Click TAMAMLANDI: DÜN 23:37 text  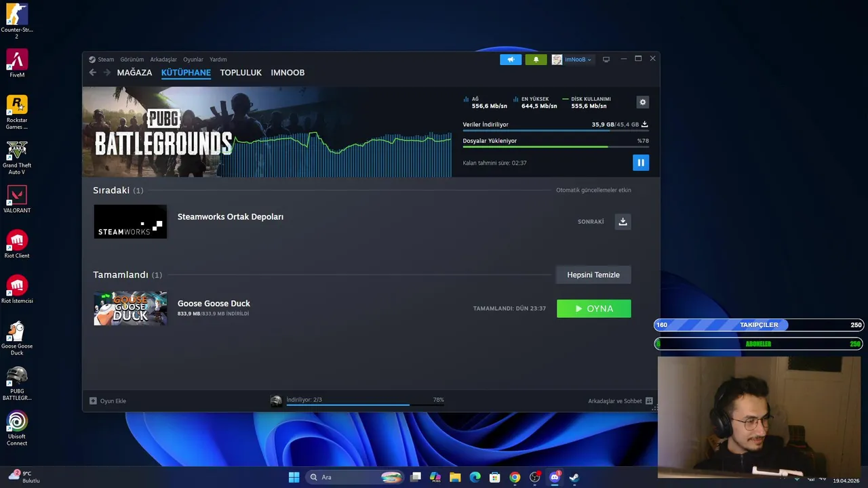(x=509, y=308)
